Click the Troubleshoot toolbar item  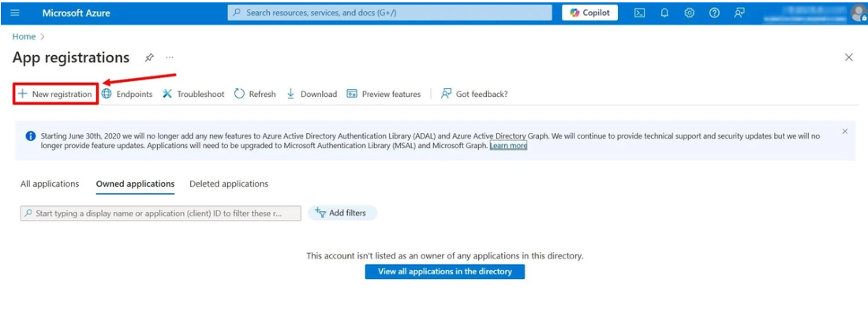point(193,94)
